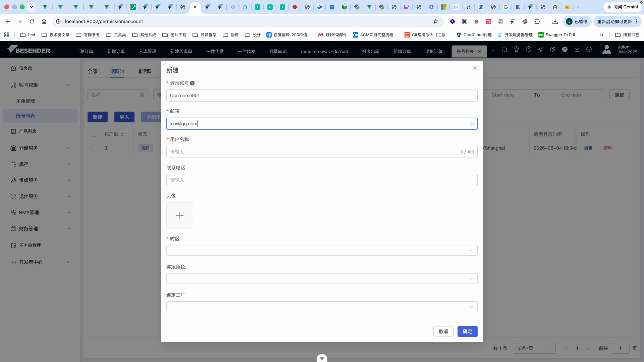Click the search icon in top header
This screenshot has width=644, height=362.
(504, 50)
